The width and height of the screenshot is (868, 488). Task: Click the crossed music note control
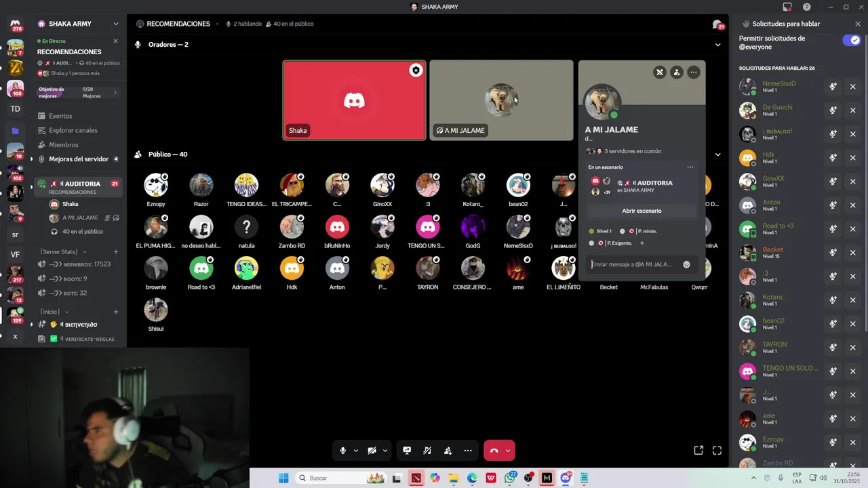427,451
